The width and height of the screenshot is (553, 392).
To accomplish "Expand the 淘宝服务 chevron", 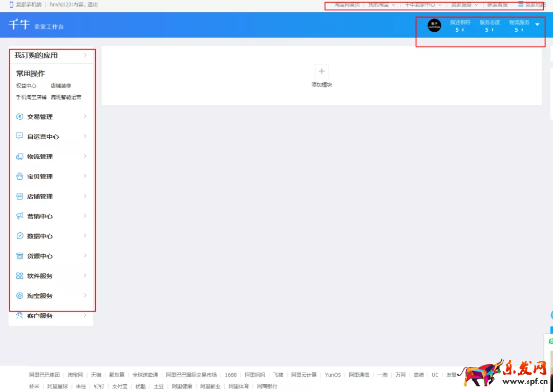I will (x=85, y=295).
